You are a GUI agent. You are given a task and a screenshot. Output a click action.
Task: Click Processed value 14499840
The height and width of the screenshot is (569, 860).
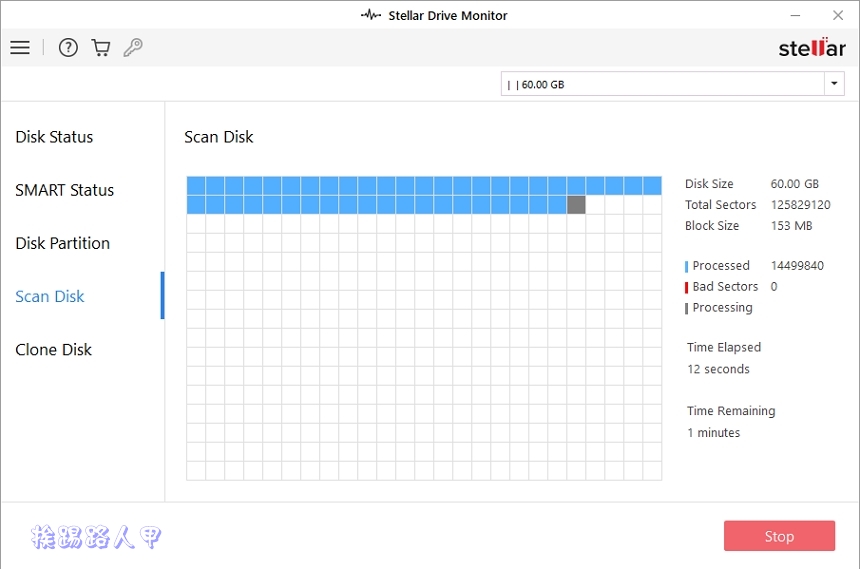(797, 266)
